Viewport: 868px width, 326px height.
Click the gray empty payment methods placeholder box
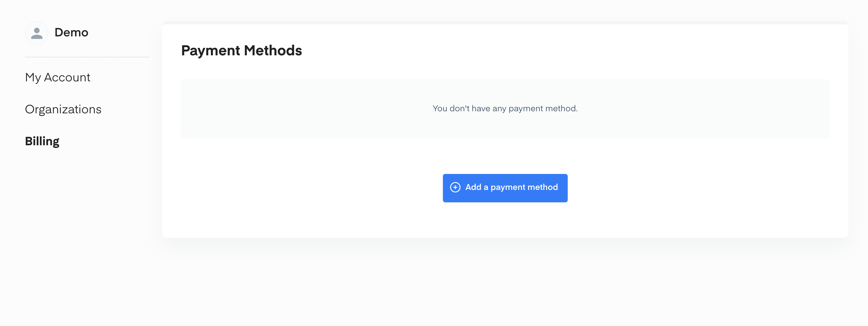[x=505, y=109]
